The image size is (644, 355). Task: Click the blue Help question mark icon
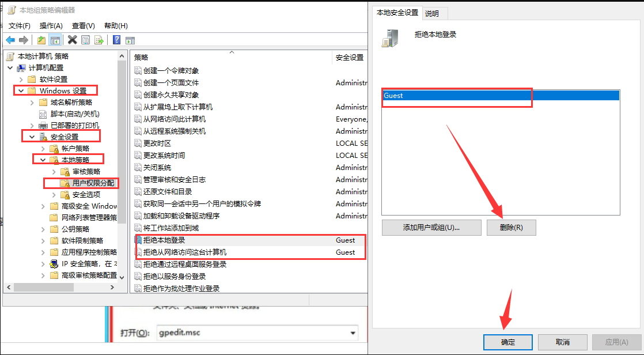pos(116,39)
